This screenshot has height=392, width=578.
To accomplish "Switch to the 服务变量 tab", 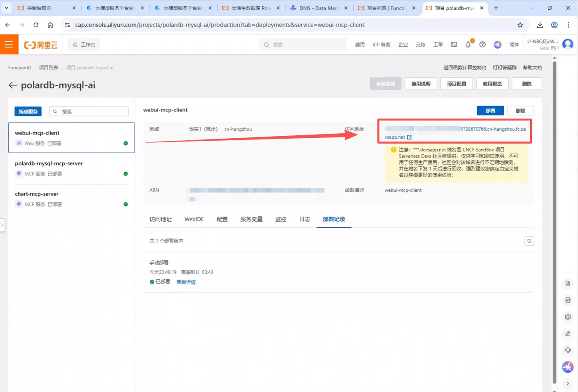I will 251,219.
